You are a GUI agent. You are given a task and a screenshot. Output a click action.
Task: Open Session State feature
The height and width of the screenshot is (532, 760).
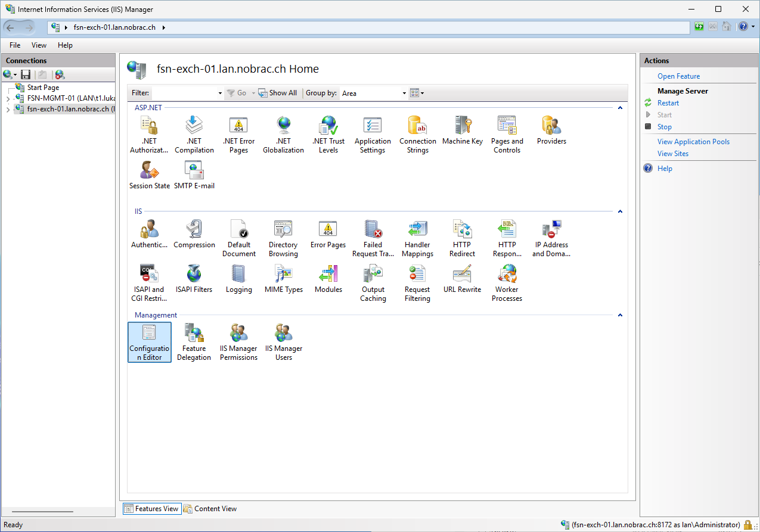149,175
